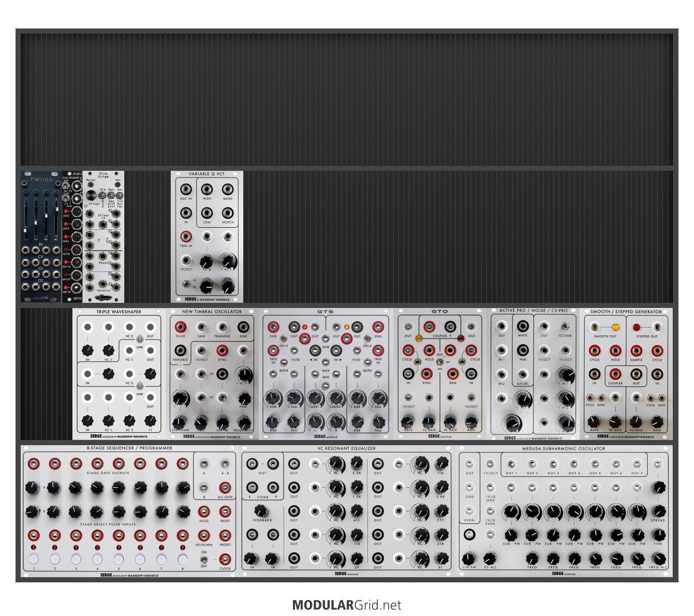The width and height of the screenshot is (694, 616).
Task: Toggle the left CYCLE switch on the GTS
Action: point(284,339)
